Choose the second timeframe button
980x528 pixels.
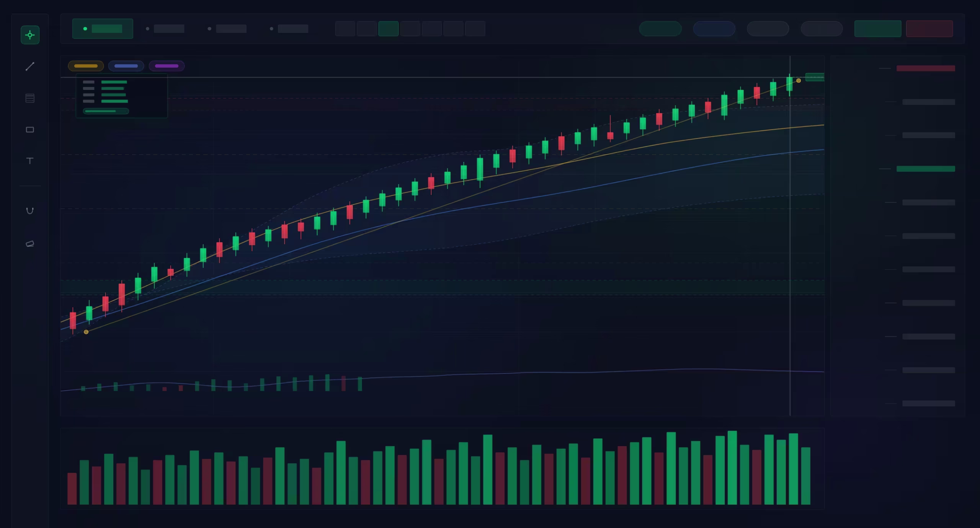[x=367, y=29]
